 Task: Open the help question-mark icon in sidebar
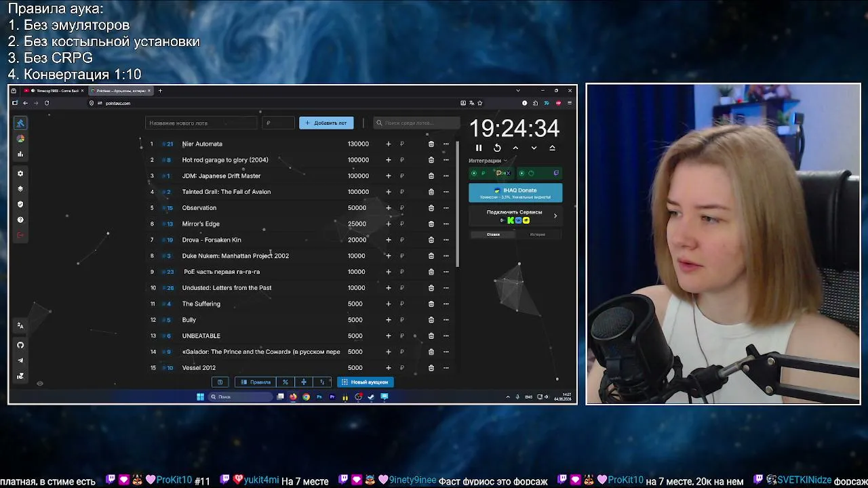click(20, 220)
